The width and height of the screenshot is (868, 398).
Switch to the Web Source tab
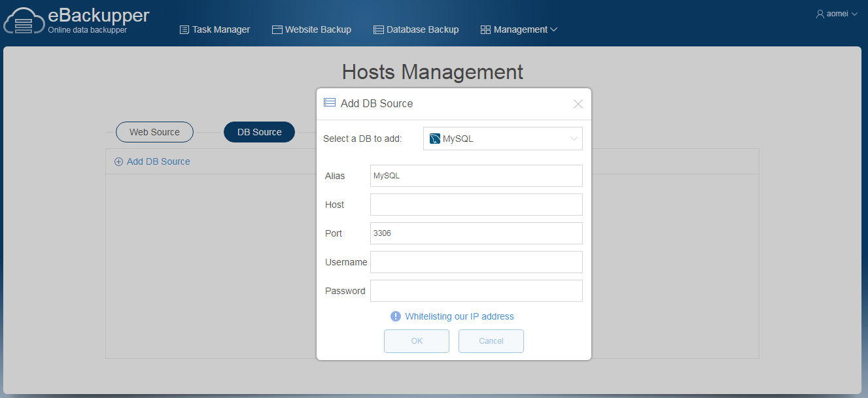tap(154, 132)
